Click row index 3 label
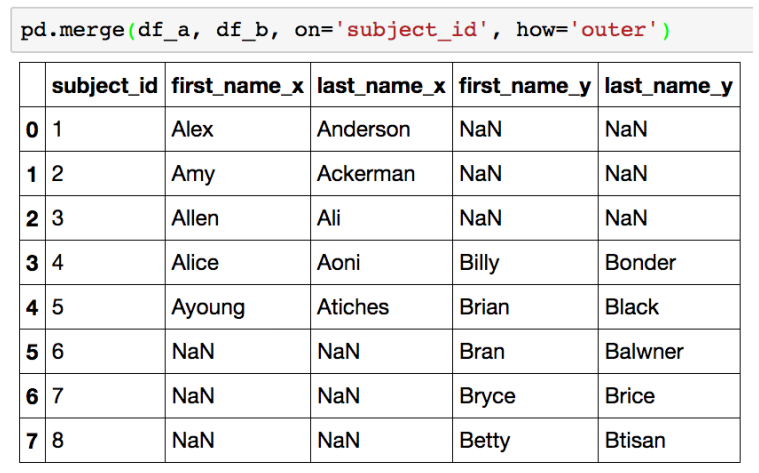This screenshot has width=759, height=473. click(x=32, y=262)
